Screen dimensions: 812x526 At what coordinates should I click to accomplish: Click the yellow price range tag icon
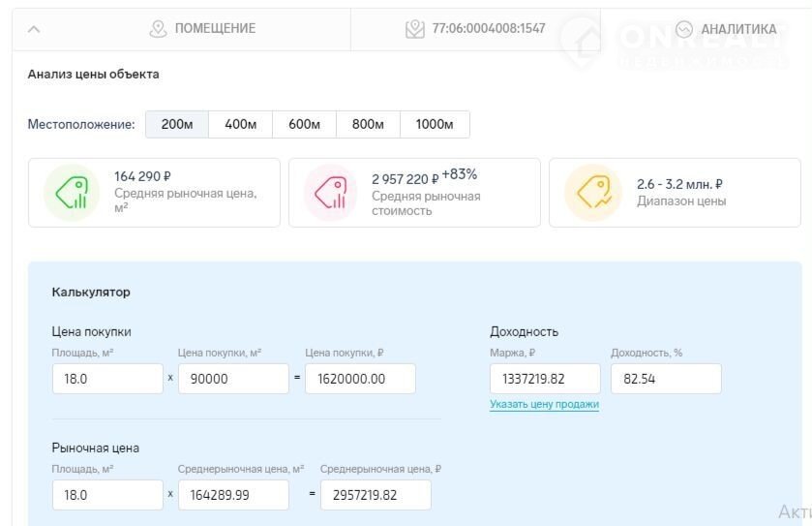tap(592, 192)
